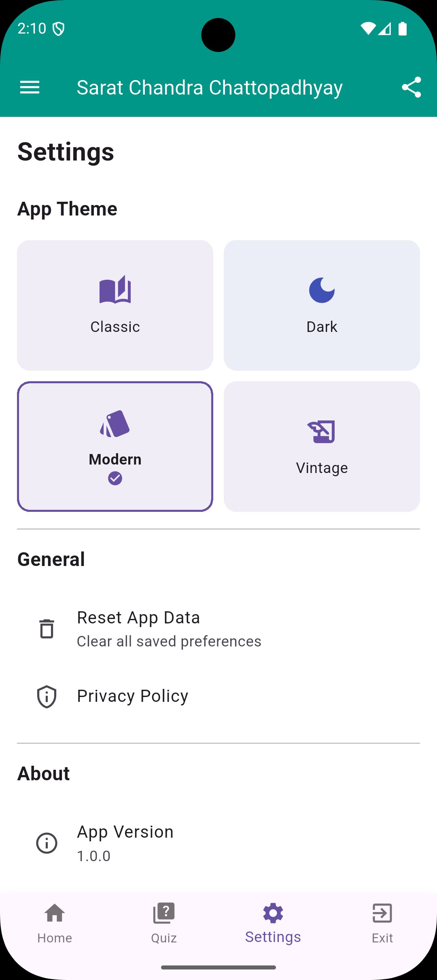
Task: Tap the share icon in header
Action: pos(411,87)
